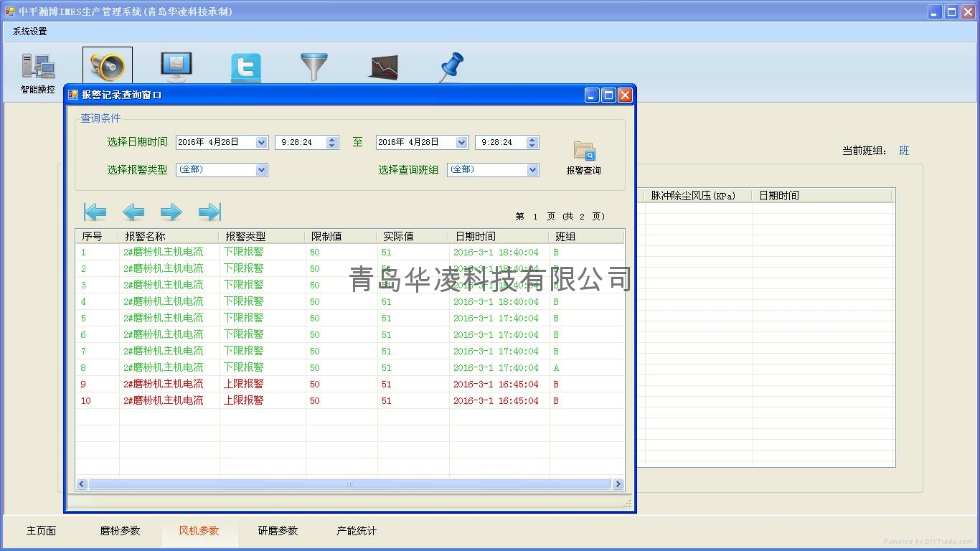Switch to the 研磨参数 tab
980x551 pixels.
(278, 531)
